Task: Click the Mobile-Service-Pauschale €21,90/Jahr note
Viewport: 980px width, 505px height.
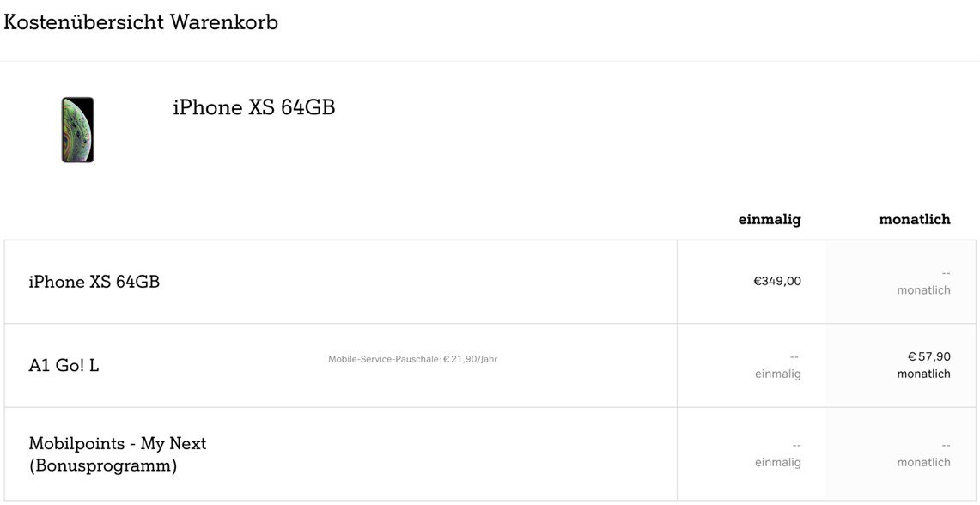Action: pos(412,359)
